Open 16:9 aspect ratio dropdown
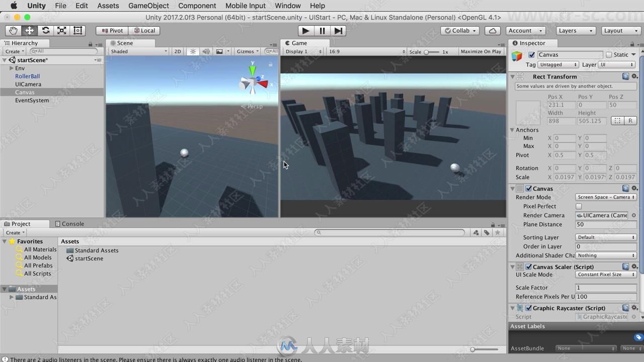644x362 pixels. tap(367, 51)
